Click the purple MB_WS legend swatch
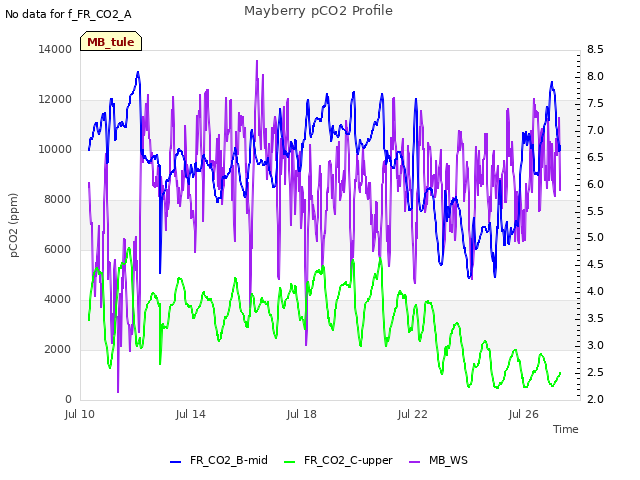The width and height of the screenshot is (640, 480). point(414,462)
